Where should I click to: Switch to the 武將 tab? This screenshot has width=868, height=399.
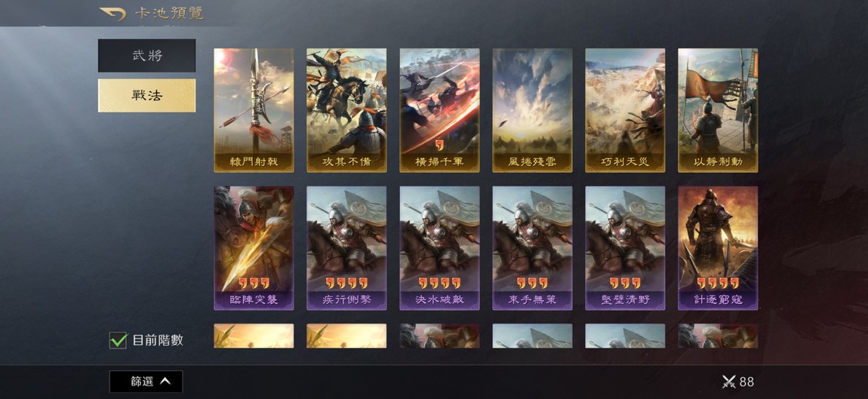pos(146,55)
